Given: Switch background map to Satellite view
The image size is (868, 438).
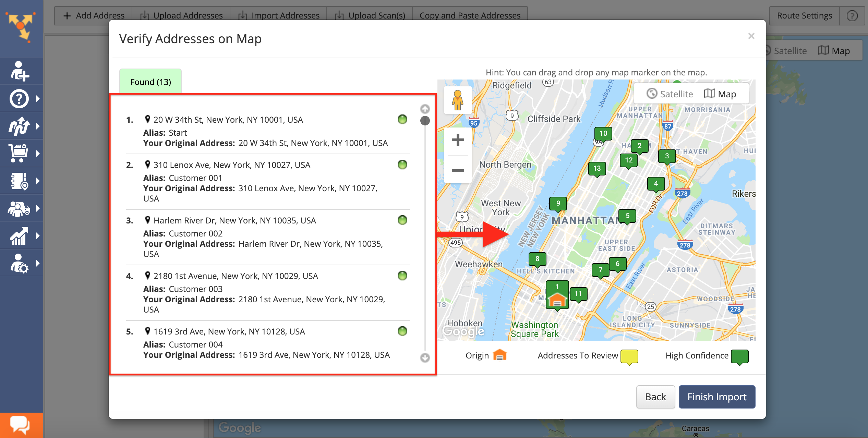Looking at the screenshot, I should coord(786,51).
